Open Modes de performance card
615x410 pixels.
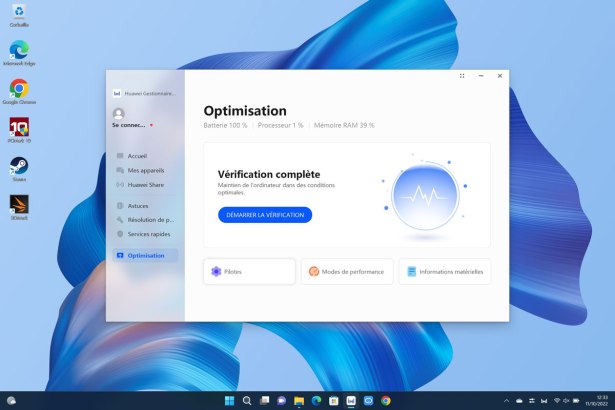tap(347, 272)
